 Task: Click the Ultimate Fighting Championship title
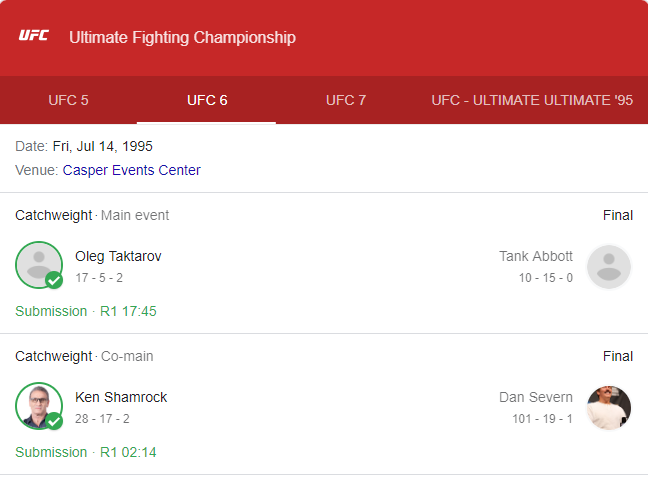(182, 38)
